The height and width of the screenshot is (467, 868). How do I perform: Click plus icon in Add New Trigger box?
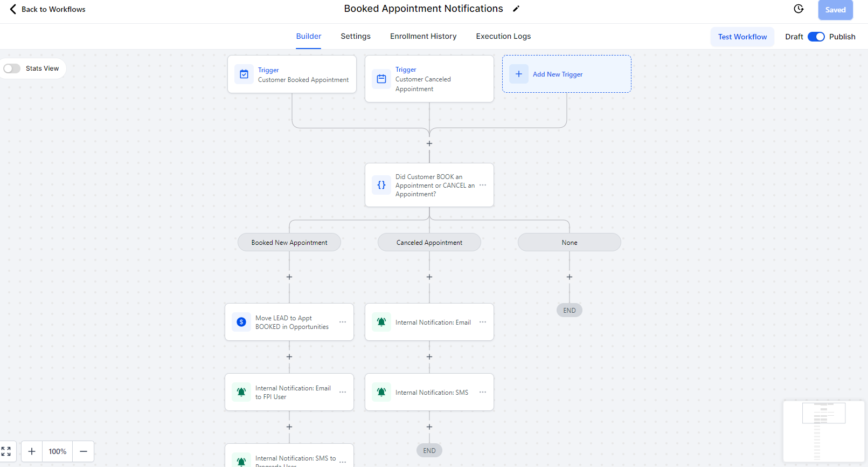tap(519, 74)
